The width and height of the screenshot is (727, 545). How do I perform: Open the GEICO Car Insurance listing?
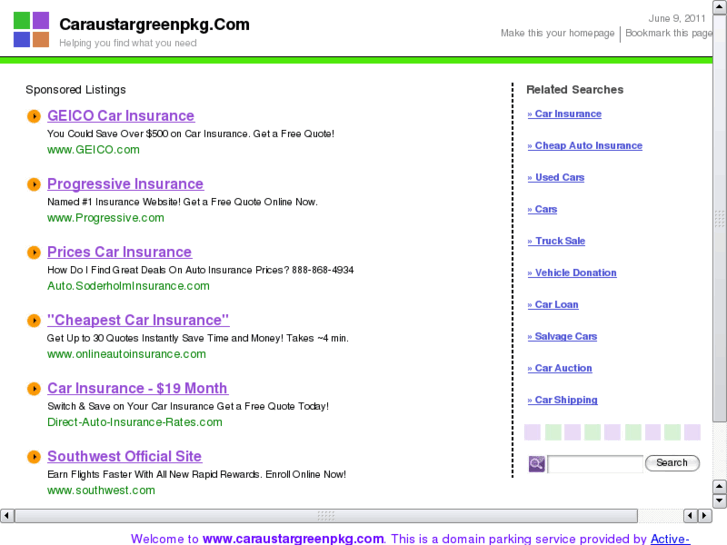(121, 116)
